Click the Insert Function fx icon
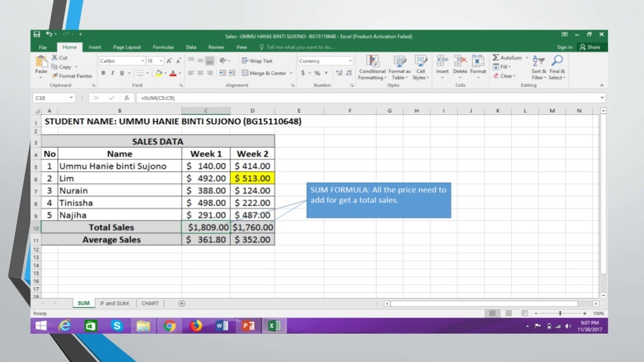 tap(126, 98)
